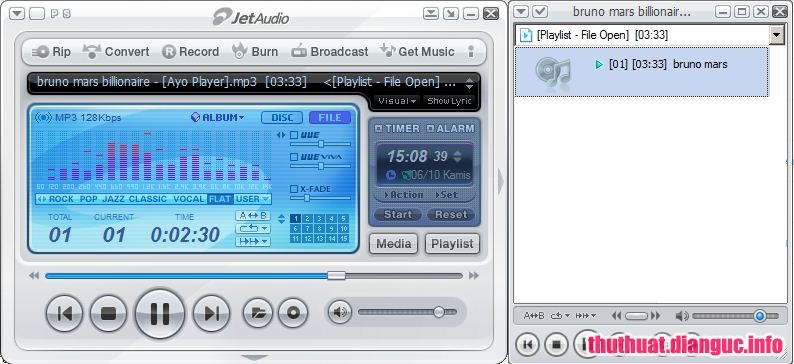This screenshot has width=794, height=364.
Task: Select track number 1 in grid
Action: 296,219
